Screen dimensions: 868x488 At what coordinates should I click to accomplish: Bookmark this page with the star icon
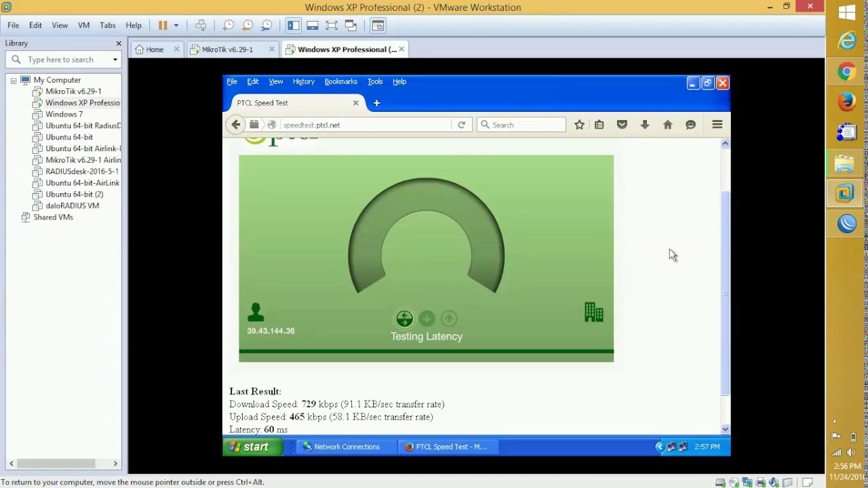(579, 125)
